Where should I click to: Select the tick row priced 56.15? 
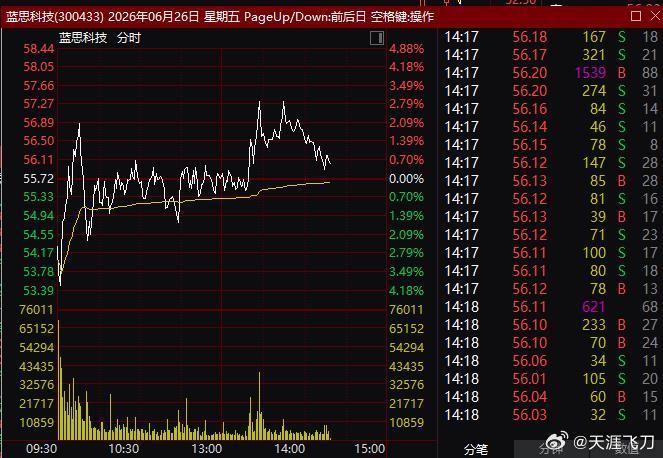pyautogui.click(x=551, y=145)
